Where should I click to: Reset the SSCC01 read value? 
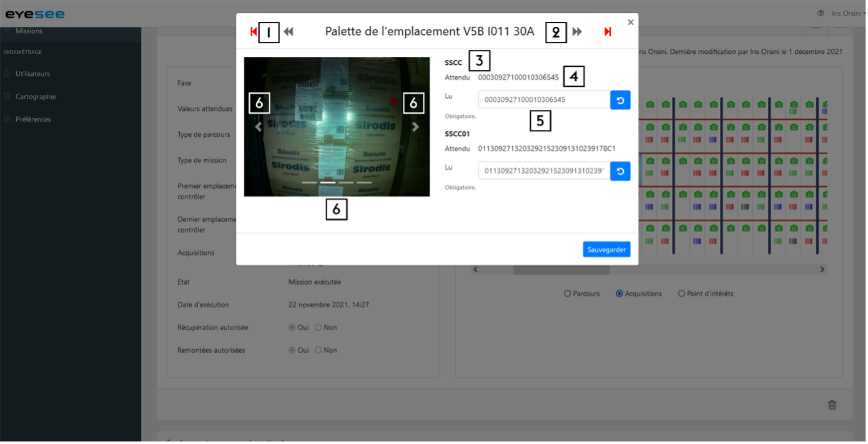click(x=620, y=171)
